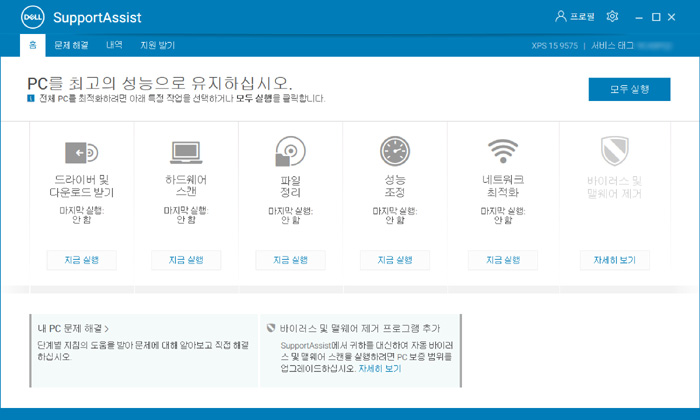Click the 서비스 태그 label
This screenshot has height=420, width=700.
[x=612, y=46]
